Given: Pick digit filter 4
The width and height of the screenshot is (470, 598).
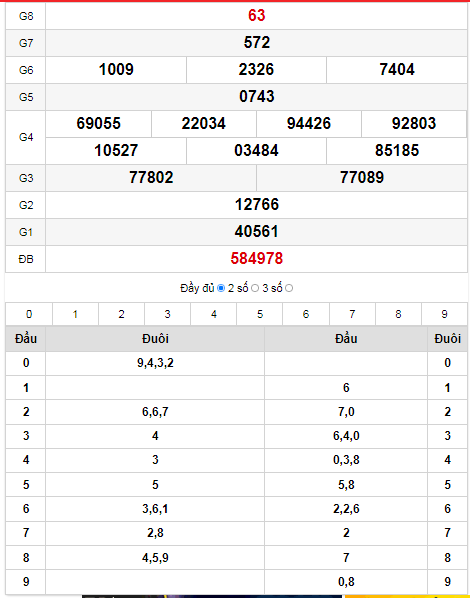Looking at the screenshot, I should tap(214, 314).
